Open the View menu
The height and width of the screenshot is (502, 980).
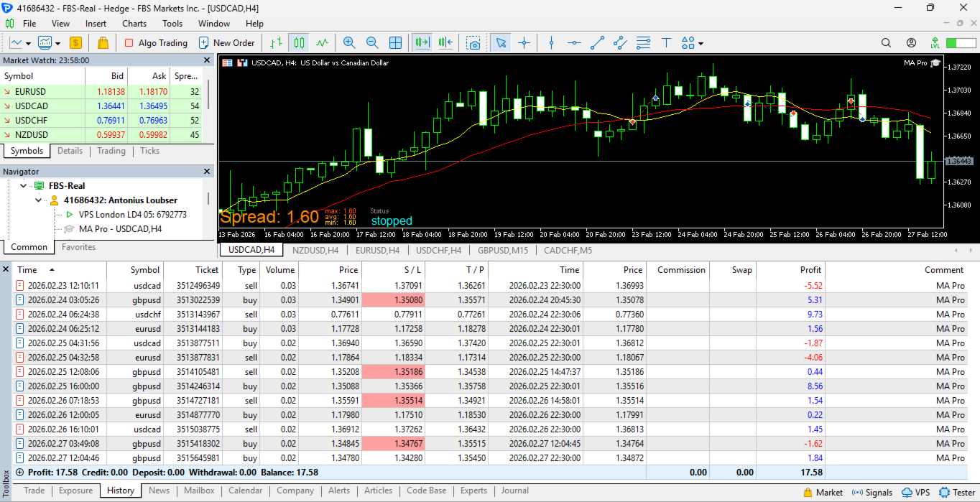click(x=61, y=24)
